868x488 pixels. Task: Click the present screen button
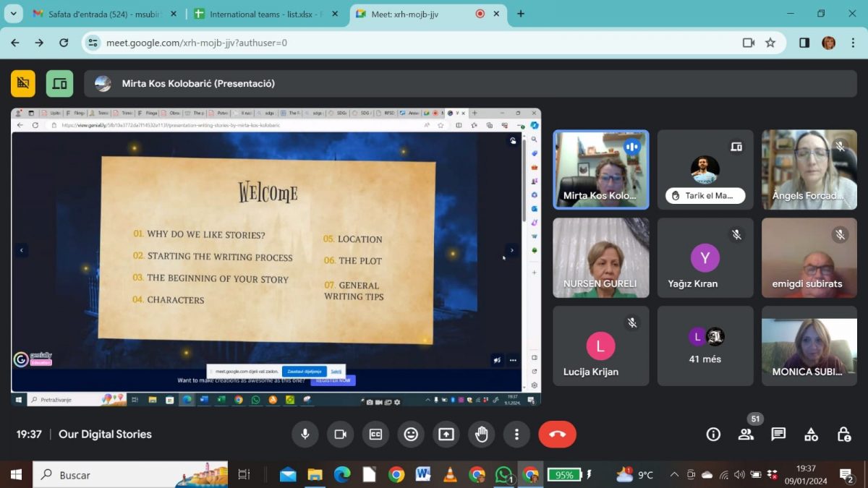click(x=446, y=434)
